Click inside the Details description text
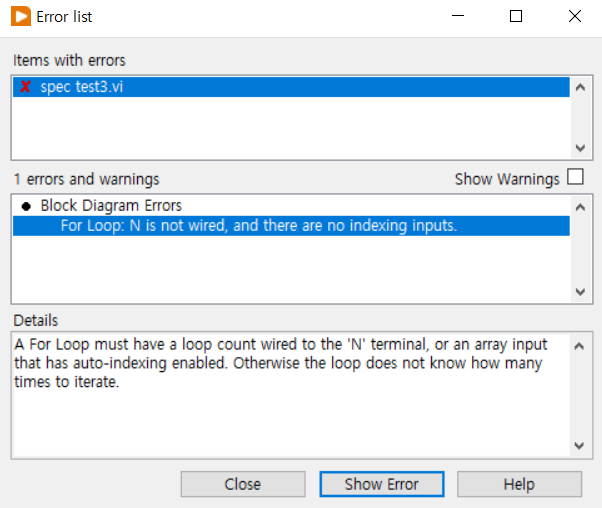Viewport: 602px width, 508px height. 280,364
